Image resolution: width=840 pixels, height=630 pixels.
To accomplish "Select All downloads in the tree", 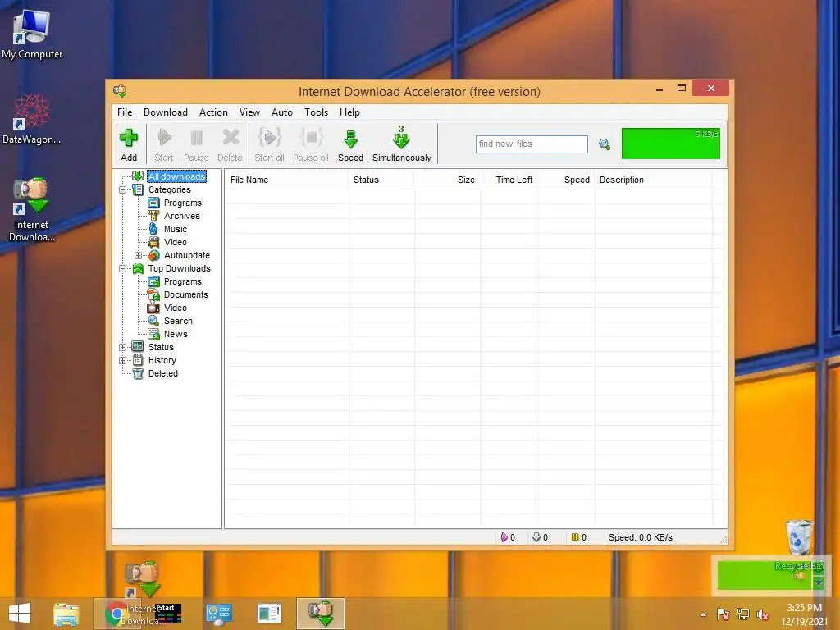I will pyautogui.click(x=177, y=176).
